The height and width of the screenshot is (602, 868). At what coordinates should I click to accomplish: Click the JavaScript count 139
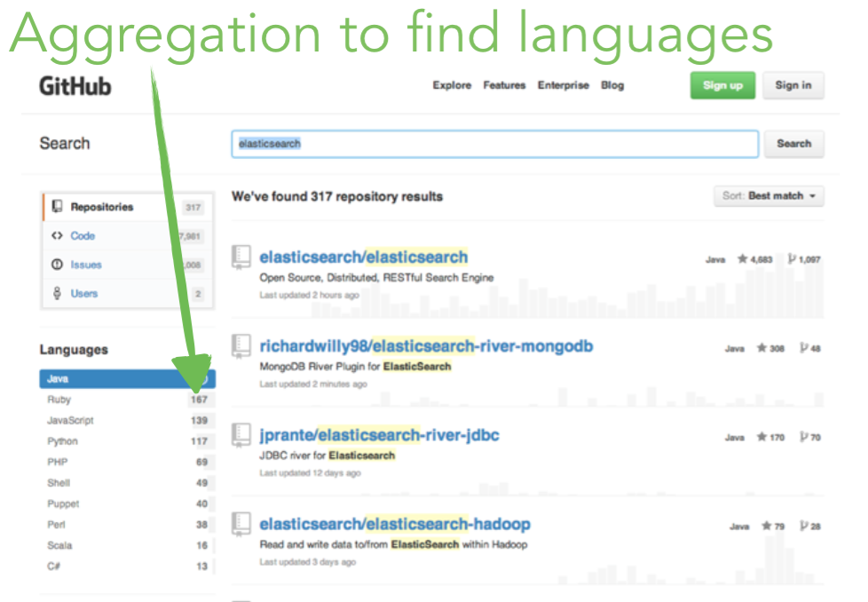tap(200, 421)
